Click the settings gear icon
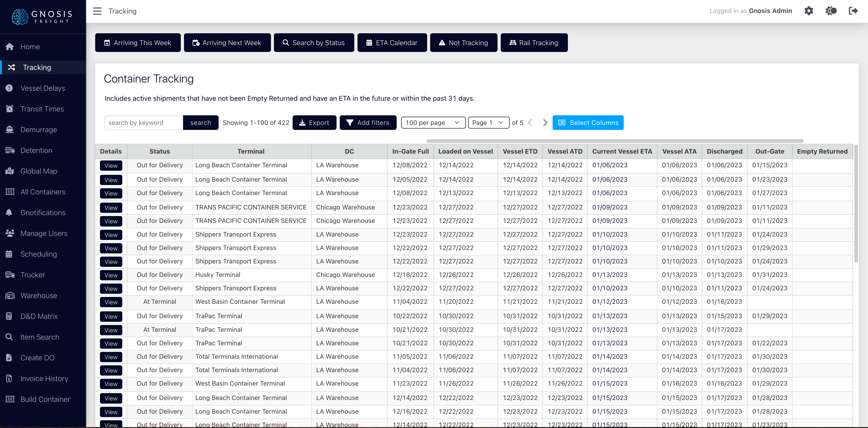This screenshot has width=868, height=428. pyautogui.click(x=808, y=11)
